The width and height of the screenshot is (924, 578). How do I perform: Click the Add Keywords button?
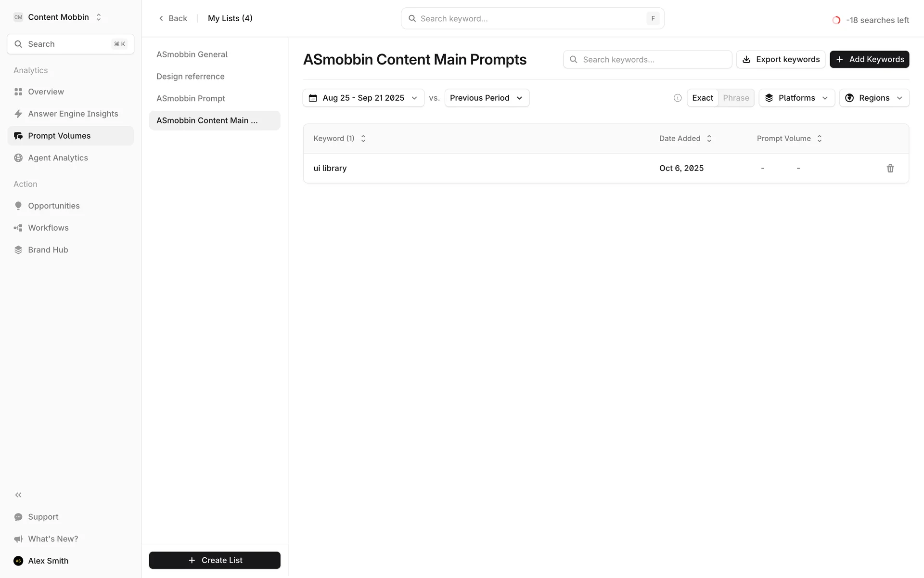869,59
